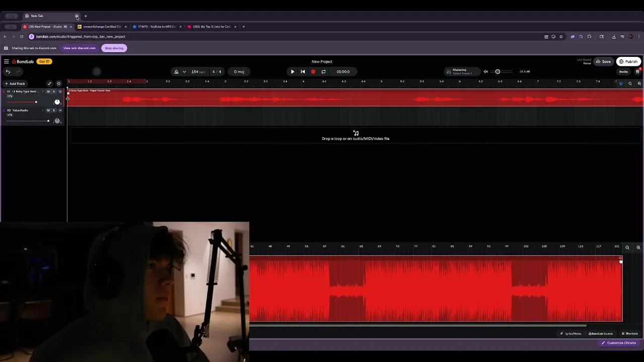Open BandLab Sounds panel
Image resolution: width=644 pixels, height=362 pixels.
601,333
